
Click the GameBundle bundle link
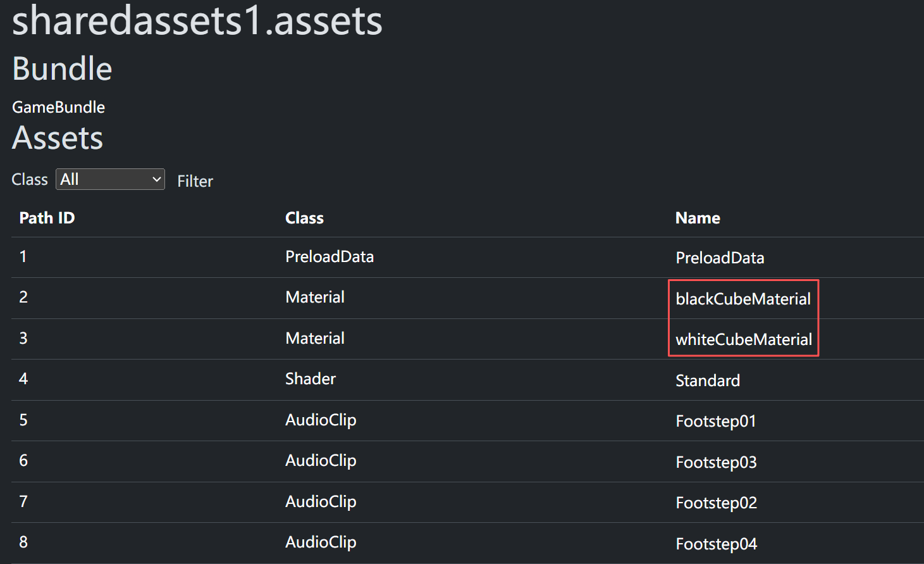(58, 108)
